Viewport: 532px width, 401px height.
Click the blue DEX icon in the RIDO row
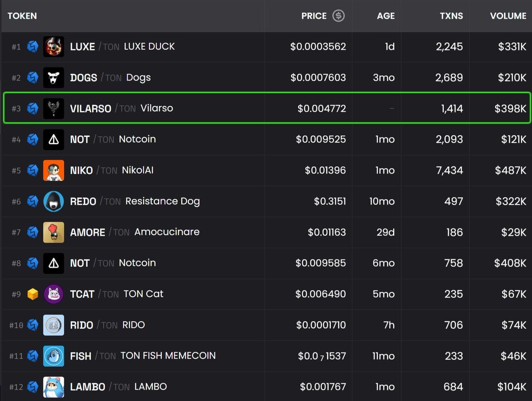coord(32,325)
